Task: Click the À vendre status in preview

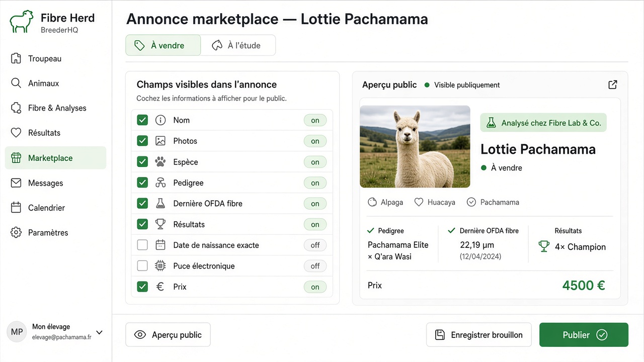Action: point(502,168)
